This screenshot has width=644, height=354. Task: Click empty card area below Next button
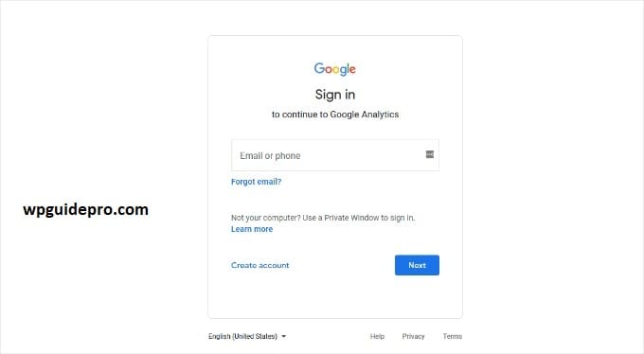tap(335, 296)
